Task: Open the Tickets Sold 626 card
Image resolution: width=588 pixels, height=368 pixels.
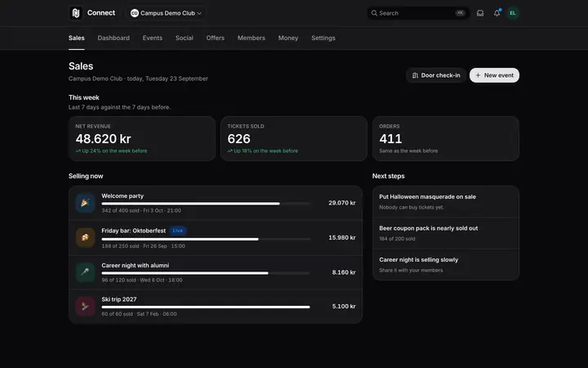Action: coord(294,138)
